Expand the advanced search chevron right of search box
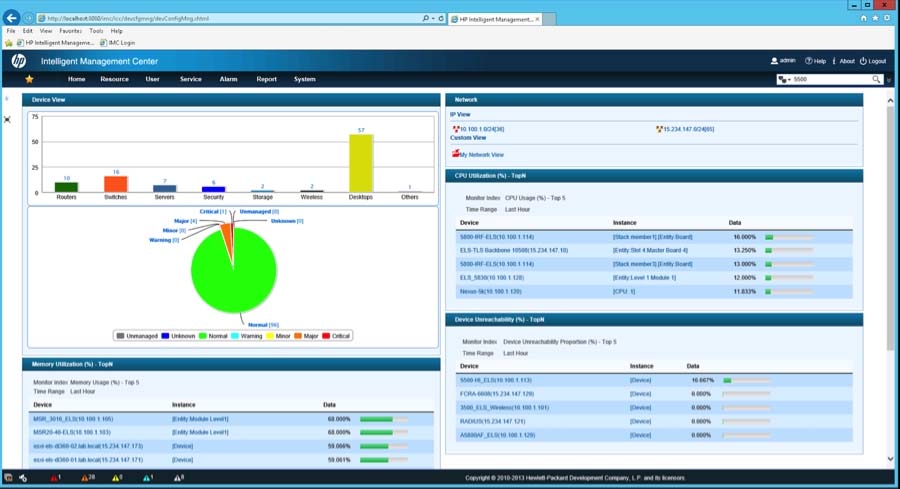 coord(889,80)
